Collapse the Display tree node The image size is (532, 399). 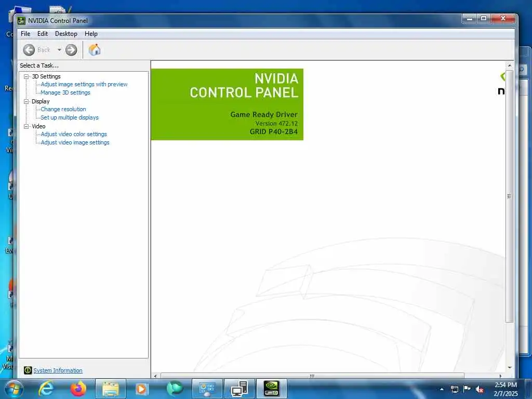26,101
